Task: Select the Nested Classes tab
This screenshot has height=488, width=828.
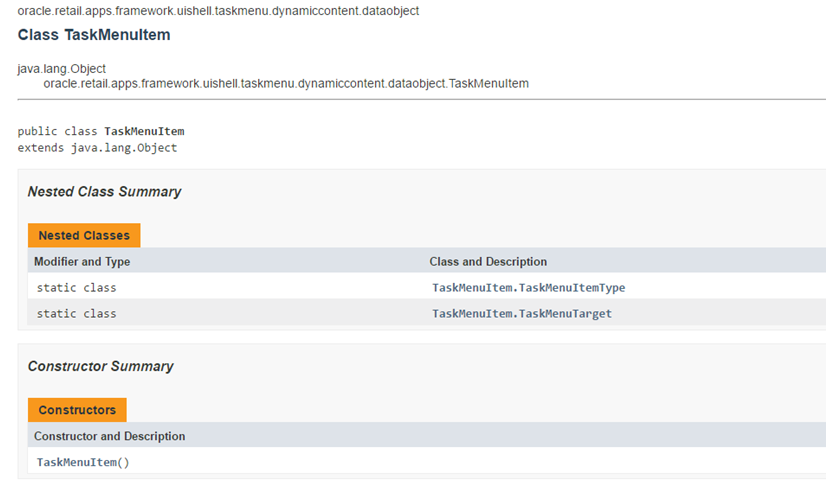Action: click(x=84, y=236)
